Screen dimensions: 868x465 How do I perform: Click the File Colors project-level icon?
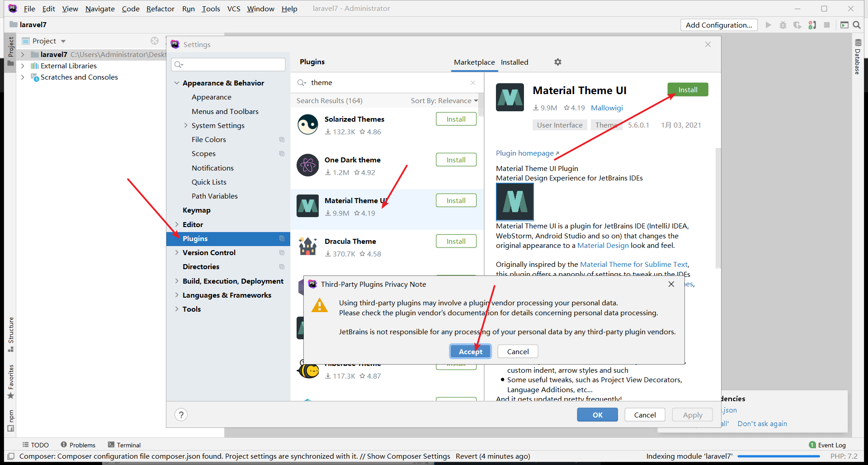(x=282, y=140)
